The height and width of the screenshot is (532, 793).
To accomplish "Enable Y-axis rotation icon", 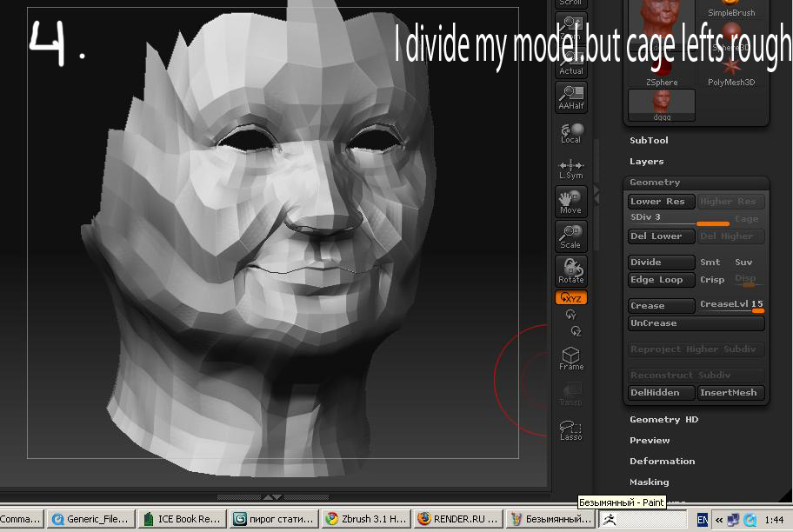I will pos(571,315).
